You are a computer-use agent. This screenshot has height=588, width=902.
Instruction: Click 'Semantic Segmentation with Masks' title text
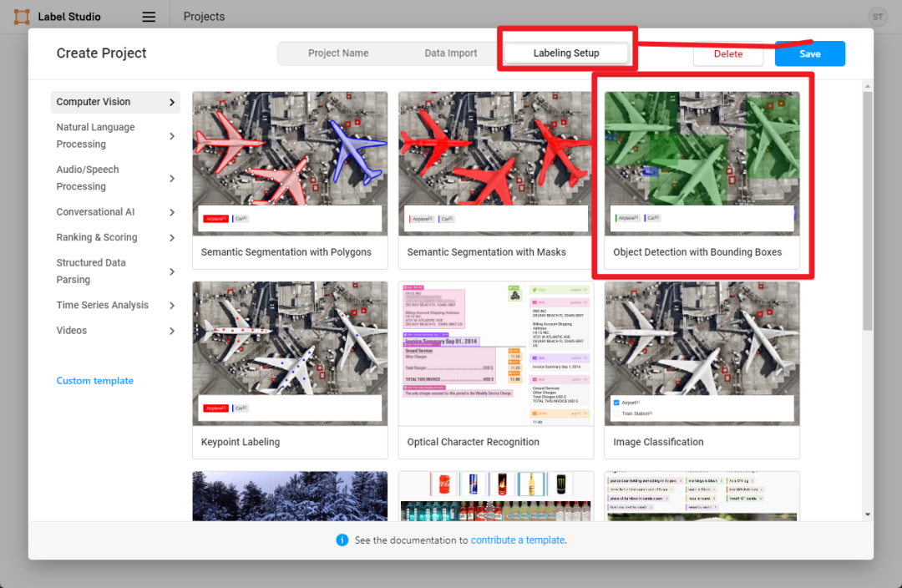(x=486, y=252)
